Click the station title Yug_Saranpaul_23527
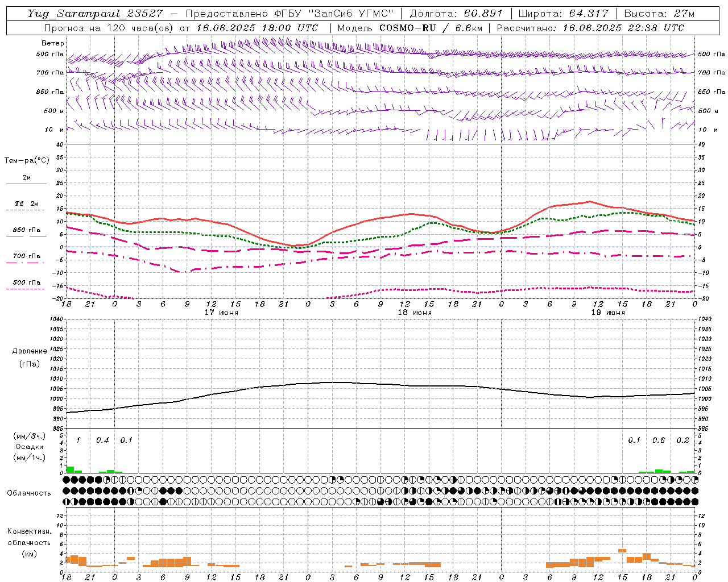The height and width of the screenshot is (582, 728). coord(95,14)
